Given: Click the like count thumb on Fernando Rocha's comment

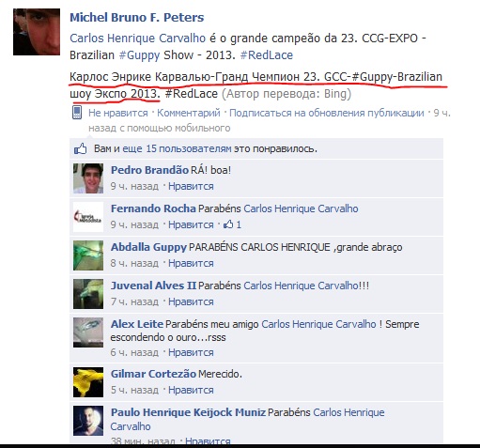Looking at the screenshot, I should [x=228, y=224].
